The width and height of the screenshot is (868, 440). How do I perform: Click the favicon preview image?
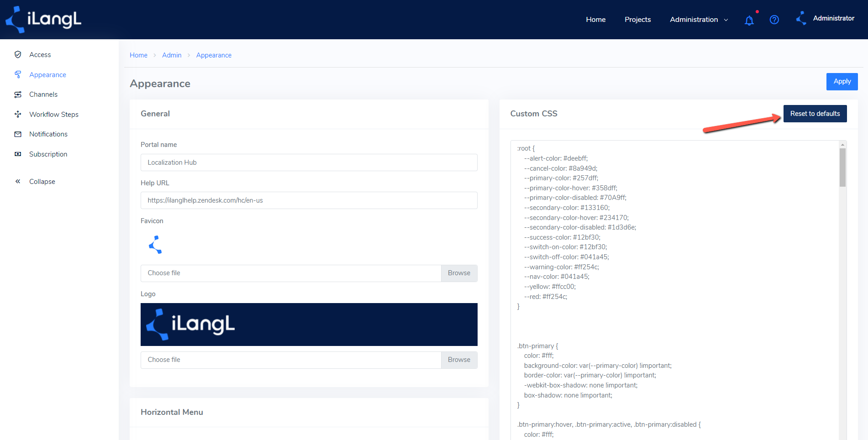click(155, 245)
